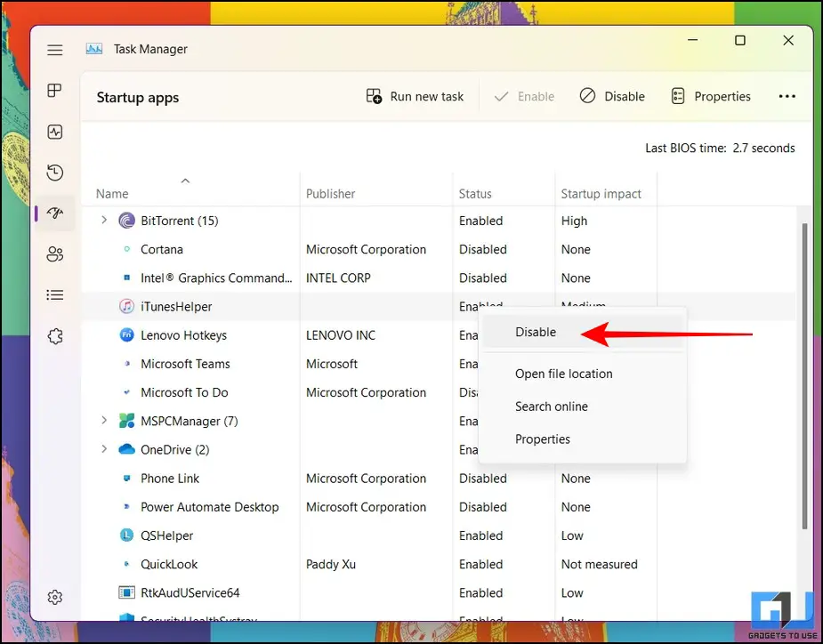The width and height of the screenshot is (823, 644).
Task: Click the Phone Link icon
Action: pos(126,479)
